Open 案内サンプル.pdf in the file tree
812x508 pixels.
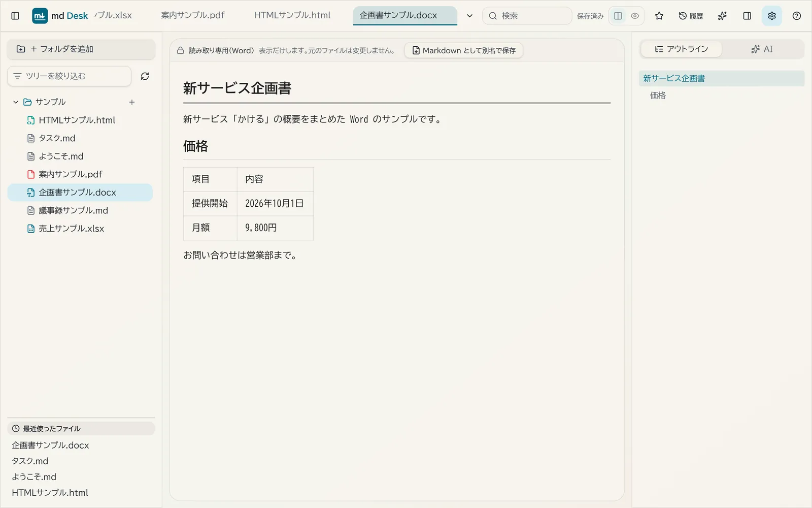click(80, 174)
